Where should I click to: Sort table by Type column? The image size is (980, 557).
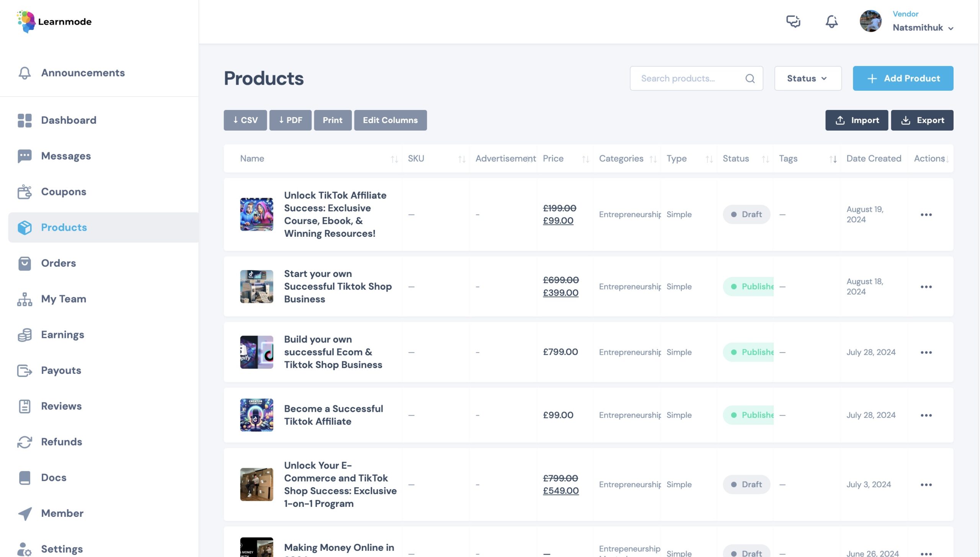click(709, 159)
